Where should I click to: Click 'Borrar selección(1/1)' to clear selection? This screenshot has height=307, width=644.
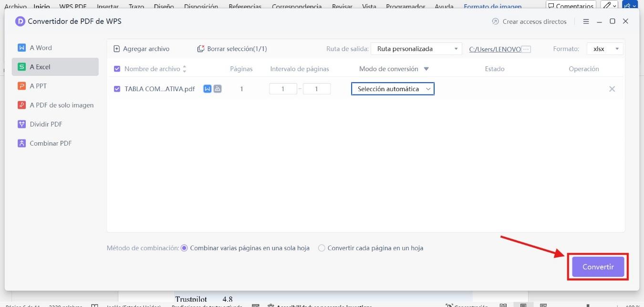coord(232,48)
